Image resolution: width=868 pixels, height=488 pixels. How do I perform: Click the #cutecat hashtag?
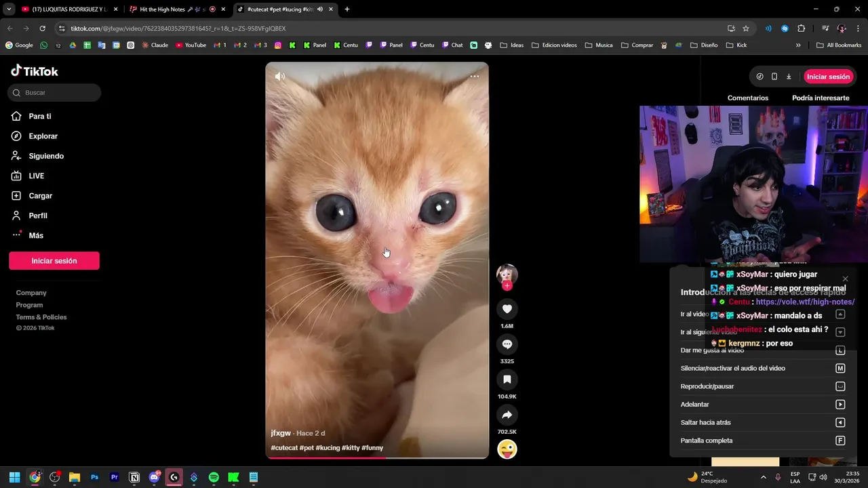pyautogui.click(x=284, y=448)
